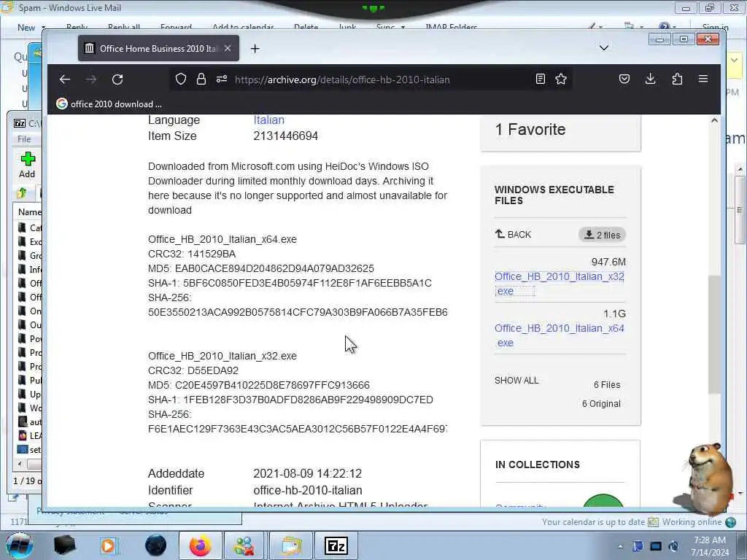
Task: Open 7-Zip from the taskbar
Action: (336, 545)
